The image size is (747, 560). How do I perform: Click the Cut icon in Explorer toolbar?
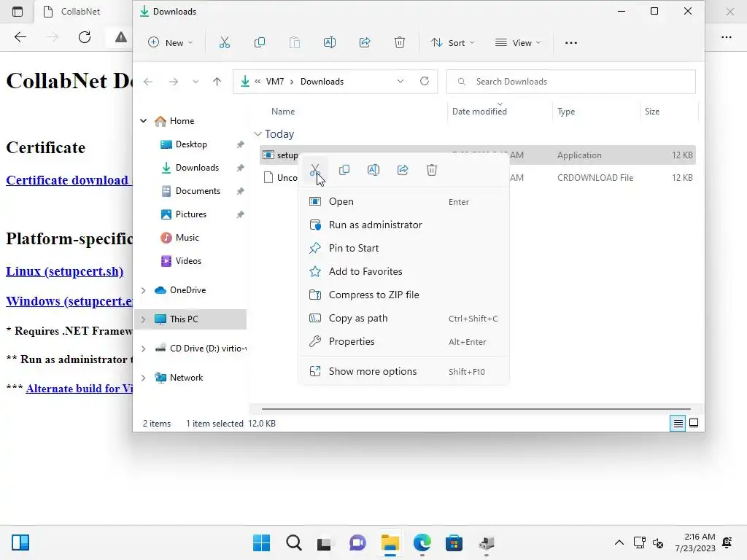pyautogui.click(x=225, y=43)
